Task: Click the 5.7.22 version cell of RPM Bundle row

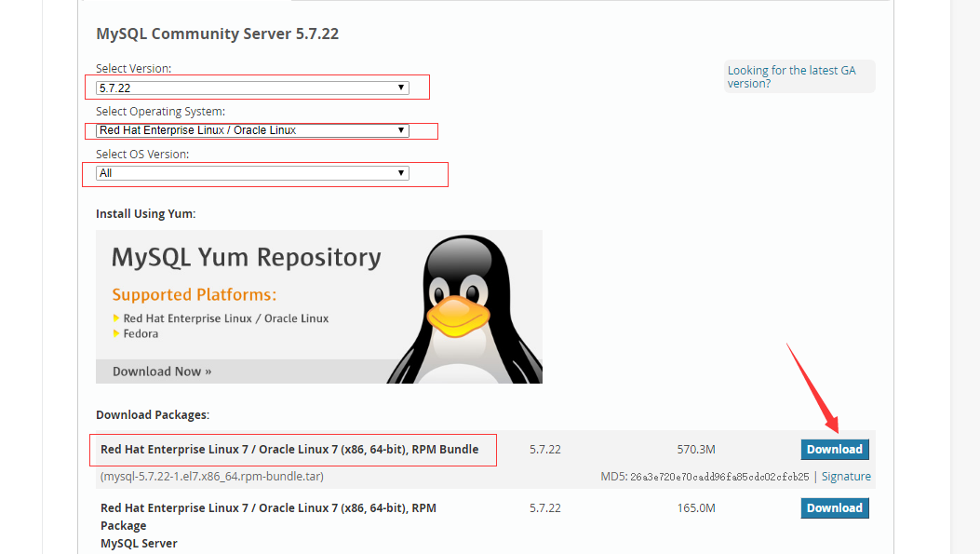Action: (545, 449)
